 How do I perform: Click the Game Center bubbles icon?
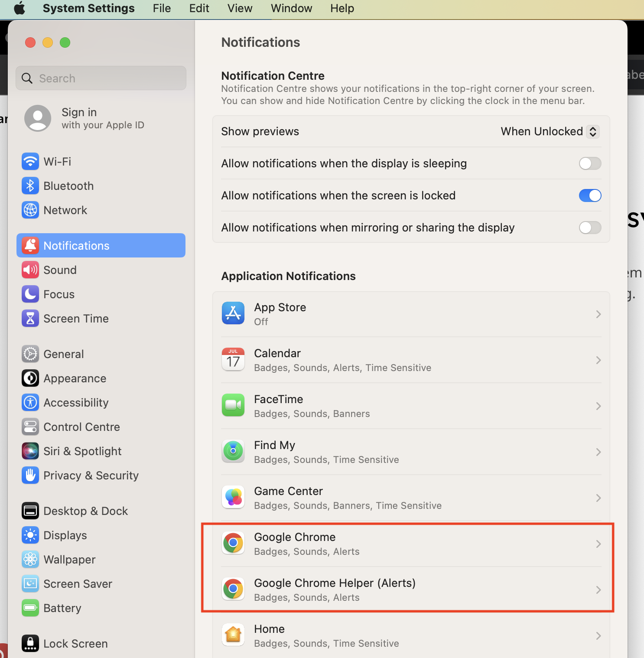233,497
